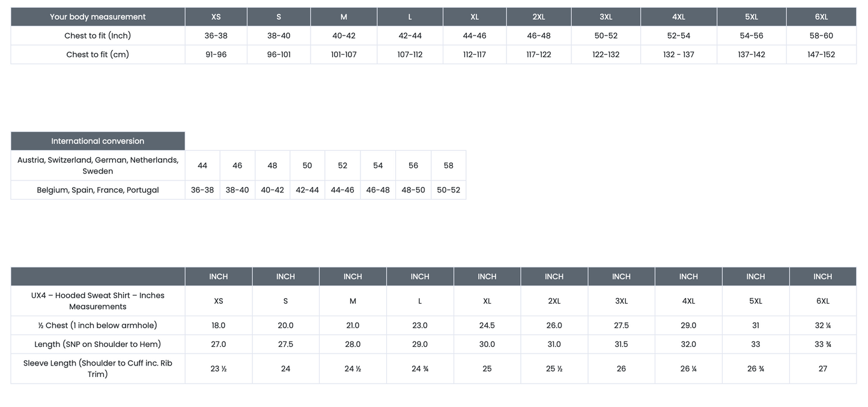Click the 6XL header in the top table

(821, 17)
